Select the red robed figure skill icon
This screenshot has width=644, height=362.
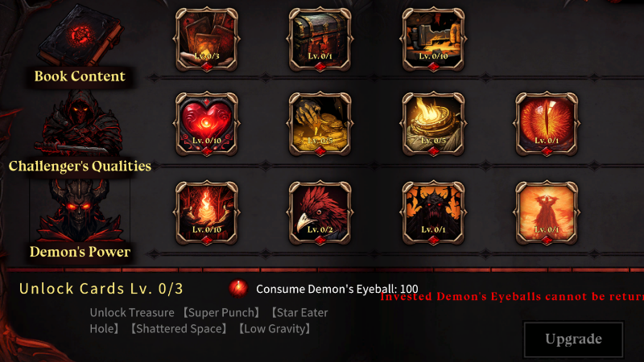(x=547, y=213)
